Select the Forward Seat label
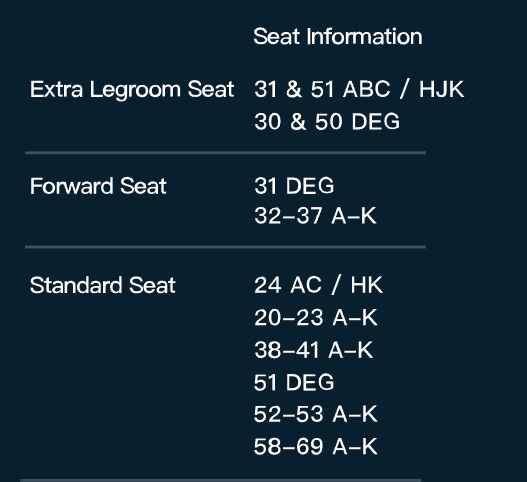 tap(98, 186)
